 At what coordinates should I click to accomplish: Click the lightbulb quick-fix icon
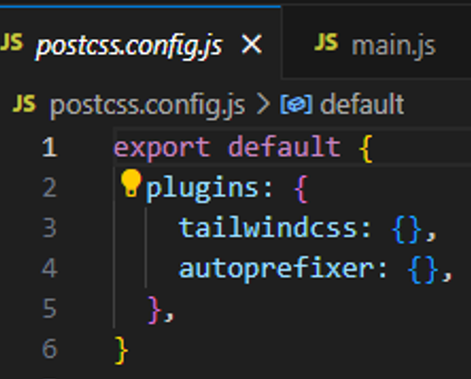pyautogui.click(x=131, y=183)
